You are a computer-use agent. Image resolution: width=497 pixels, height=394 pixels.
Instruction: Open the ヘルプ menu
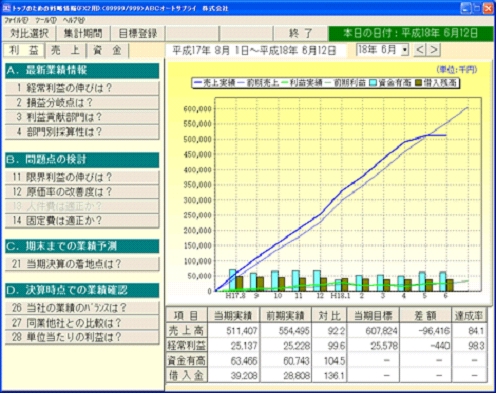tap(74, 20)
